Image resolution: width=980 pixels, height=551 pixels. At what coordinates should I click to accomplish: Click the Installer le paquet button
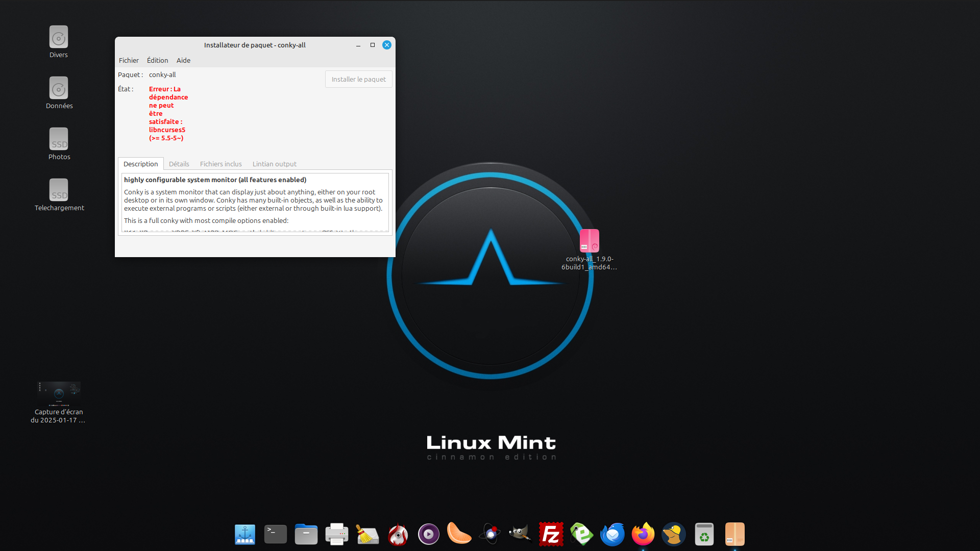[x=359, y=79]
